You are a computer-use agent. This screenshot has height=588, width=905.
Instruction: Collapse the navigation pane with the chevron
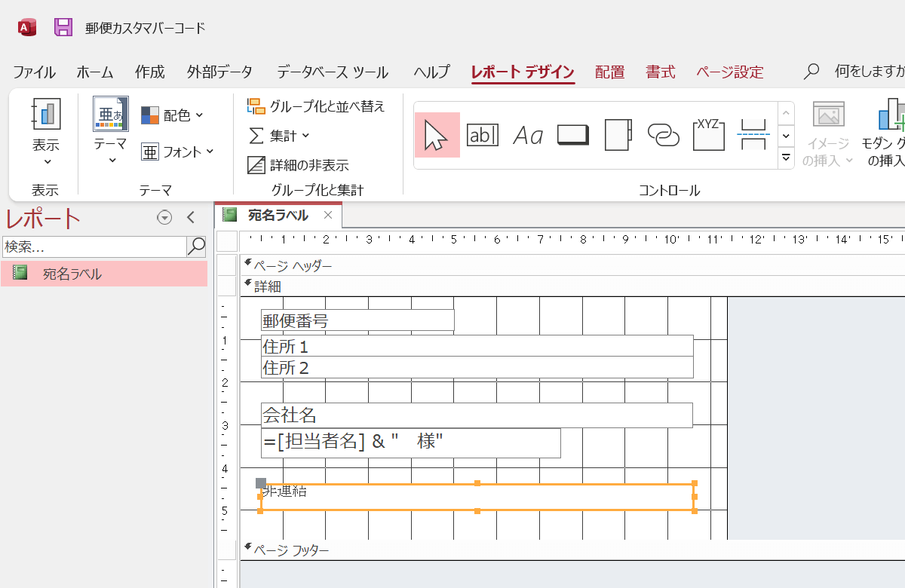[191, 217]
